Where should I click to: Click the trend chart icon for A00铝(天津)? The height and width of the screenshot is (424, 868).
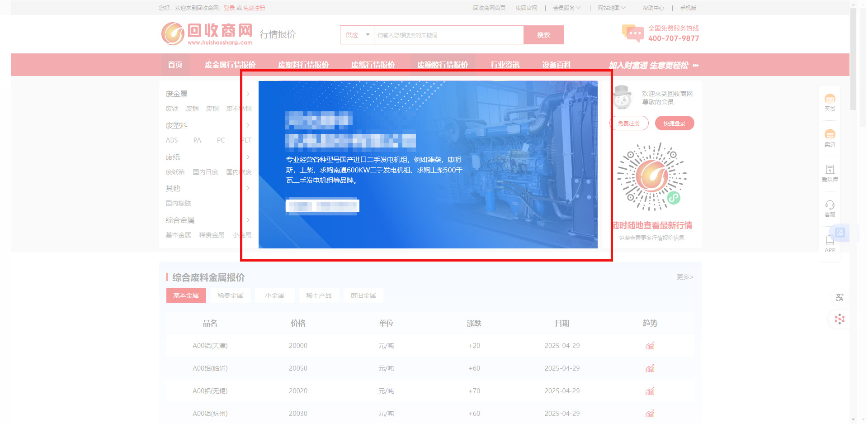pos(650,346)
